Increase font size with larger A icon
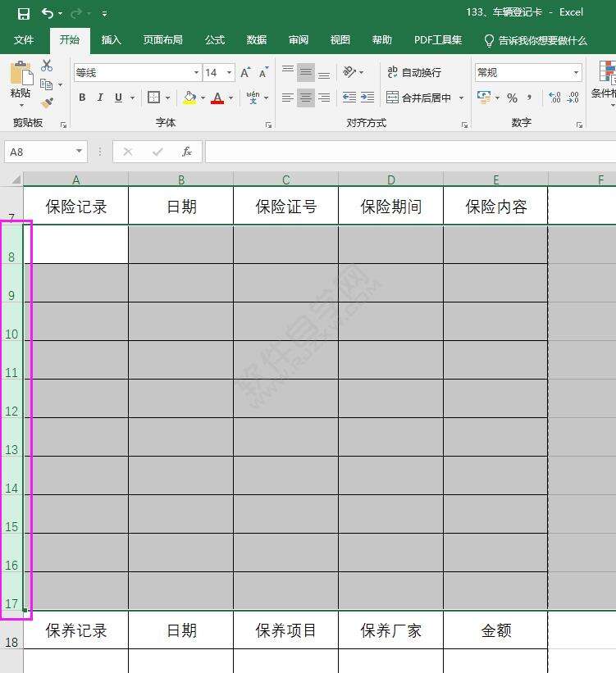616x673 pixels. coord(245,72)
